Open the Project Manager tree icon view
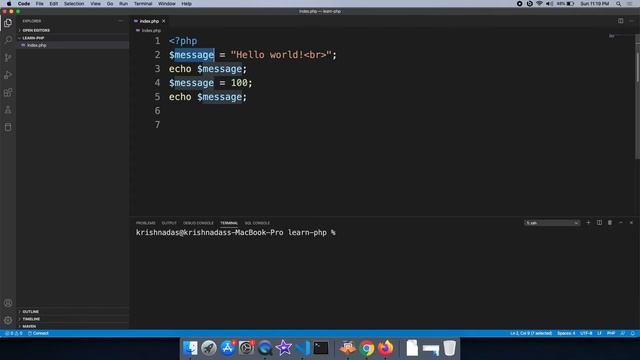Screen dimensions: 640x360 pos(8,110)
